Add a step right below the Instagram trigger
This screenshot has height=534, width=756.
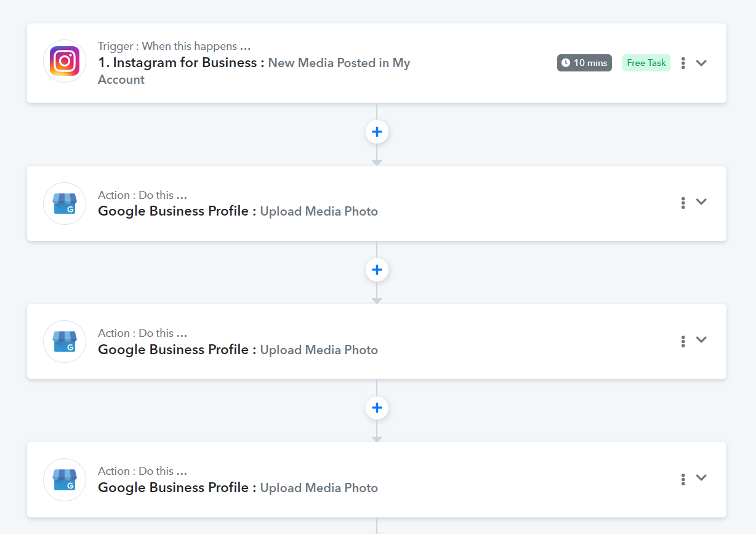(377, 132)
